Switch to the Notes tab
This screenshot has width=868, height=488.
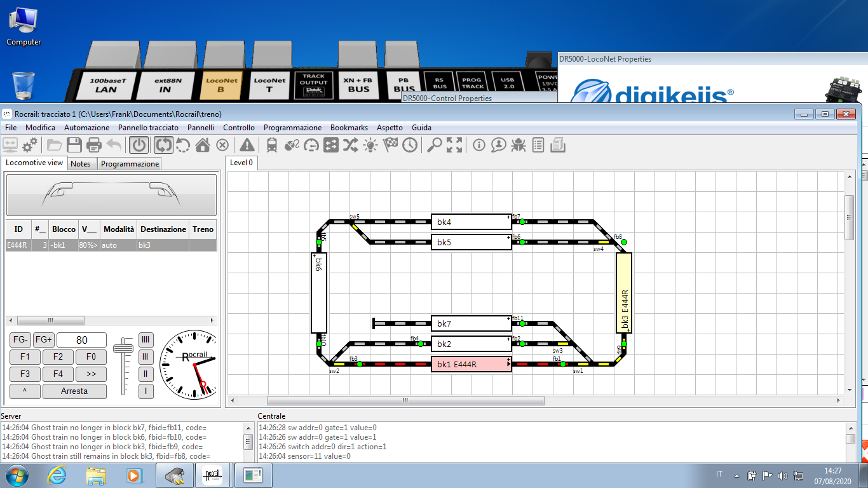coord(81,164)
